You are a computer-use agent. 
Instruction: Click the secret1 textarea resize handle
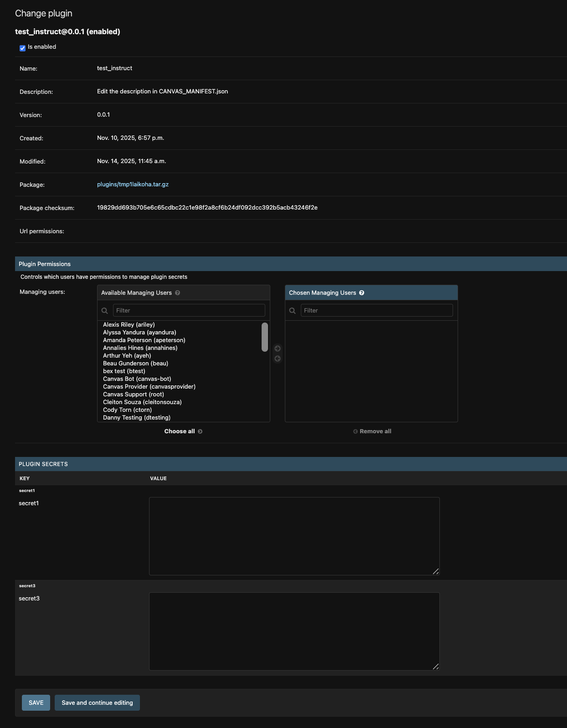coord(436,571)
